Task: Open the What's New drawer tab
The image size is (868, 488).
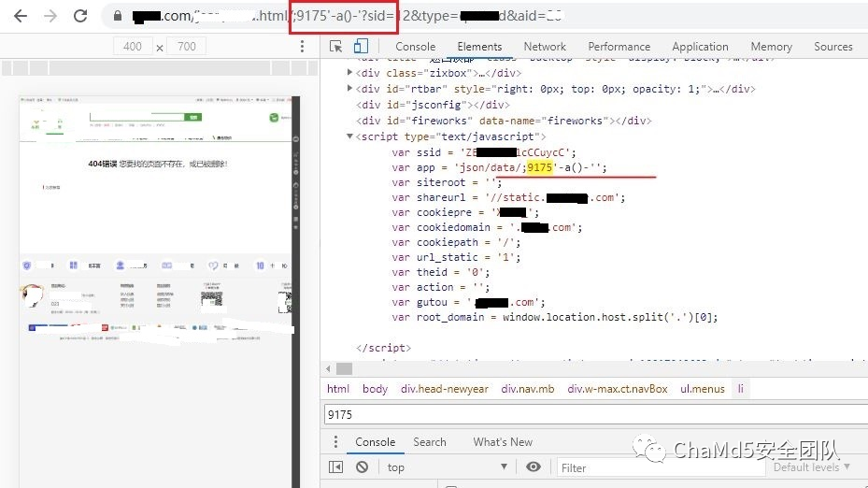Action: 503,442
